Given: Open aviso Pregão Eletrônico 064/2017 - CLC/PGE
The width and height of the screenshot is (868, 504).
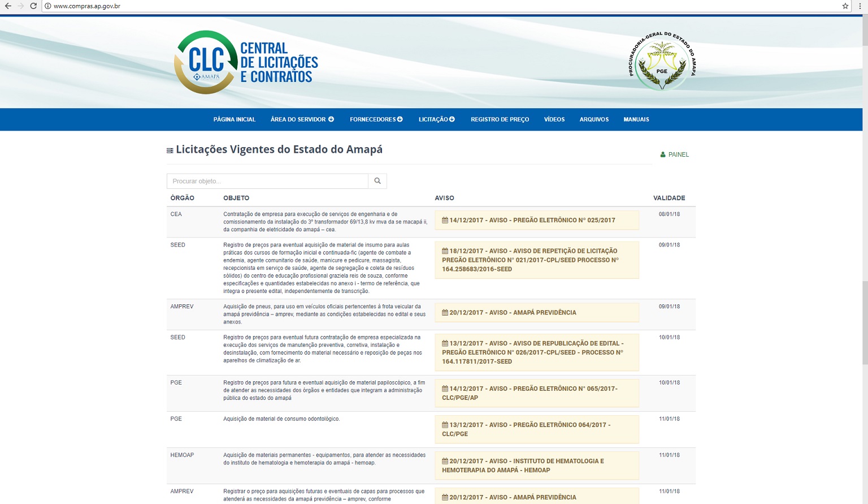Looking at the screenshot, I should [537, 429].
